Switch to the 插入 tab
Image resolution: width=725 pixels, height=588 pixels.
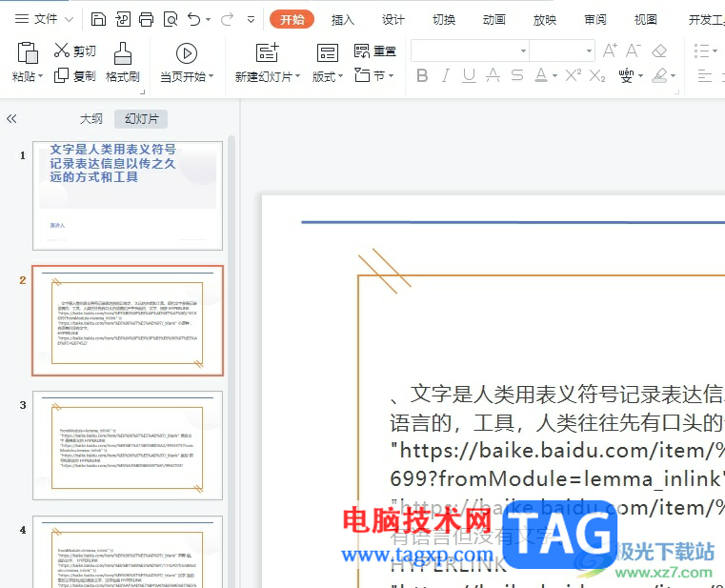tap(343, 19)
